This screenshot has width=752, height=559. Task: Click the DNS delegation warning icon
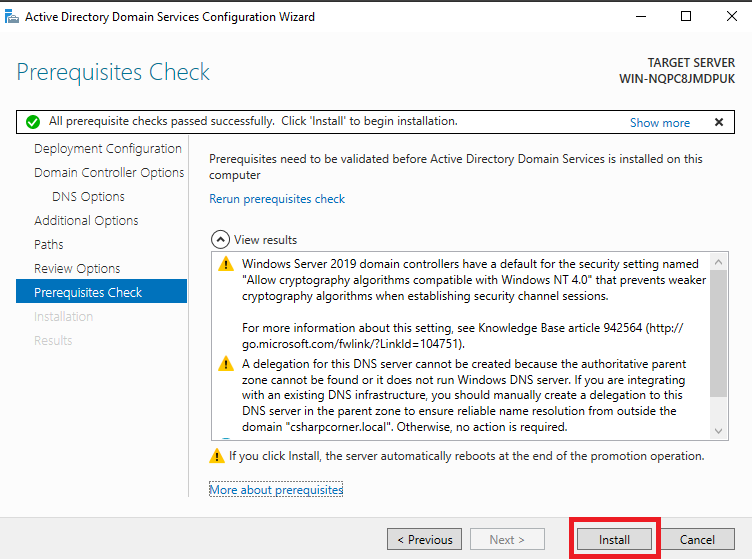pos(226,364)
